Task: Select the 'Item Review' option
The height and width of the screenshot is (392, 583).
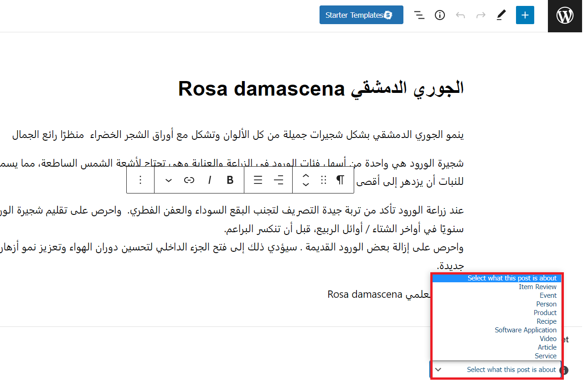Action: (x=537, y=287)
